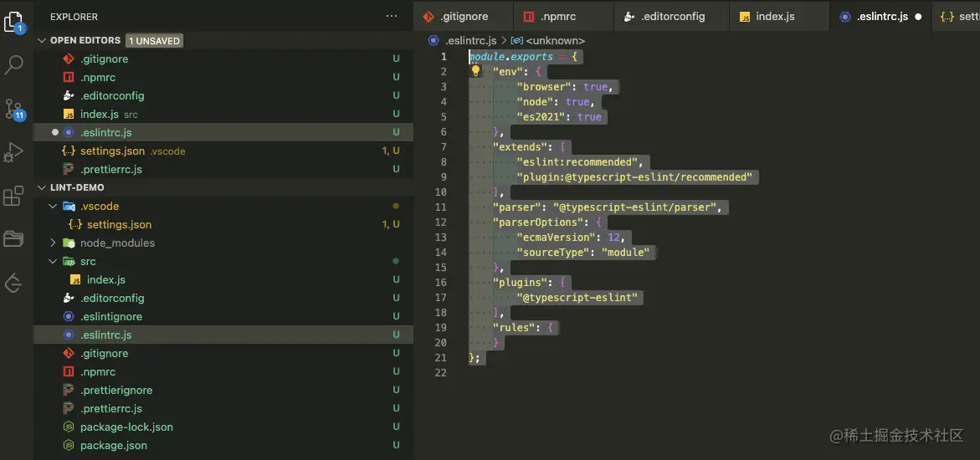980x460 pixels.
Task: Collapse the src folder chevron
Action: pos(53,261)
